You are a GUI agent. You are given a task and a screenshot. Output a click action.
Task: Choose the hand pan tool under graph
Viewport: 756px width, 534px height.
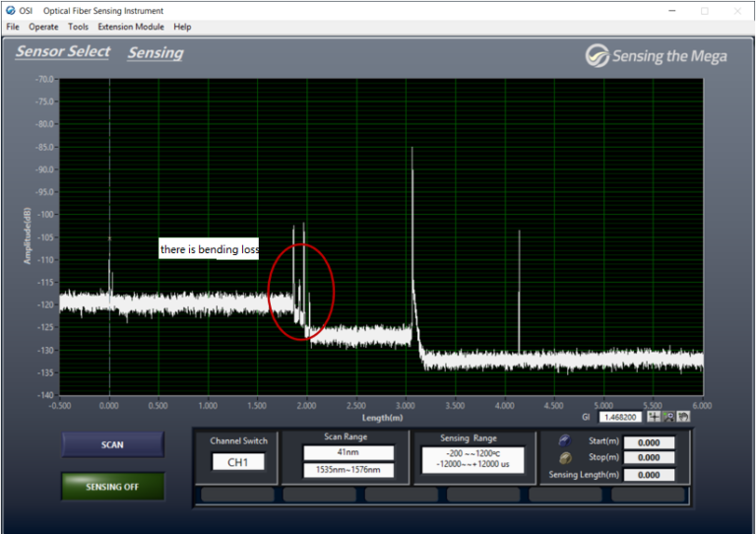pyautogui.click(x=683, y=417)
